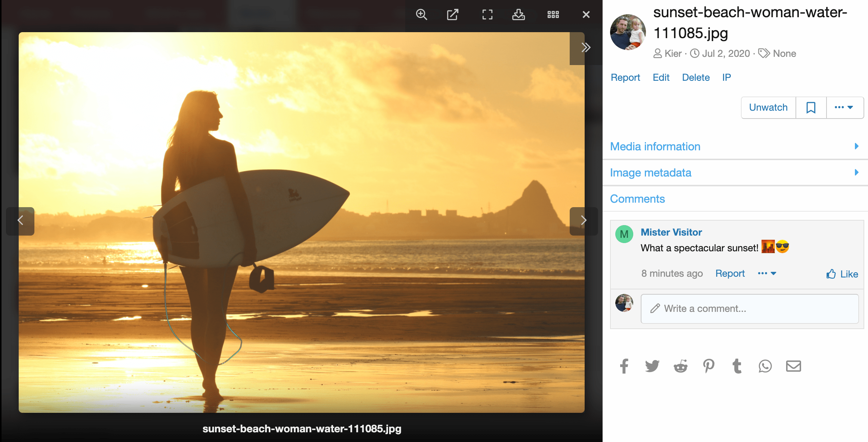
Task: Share on Twitter icon
Action: [652, 366]
